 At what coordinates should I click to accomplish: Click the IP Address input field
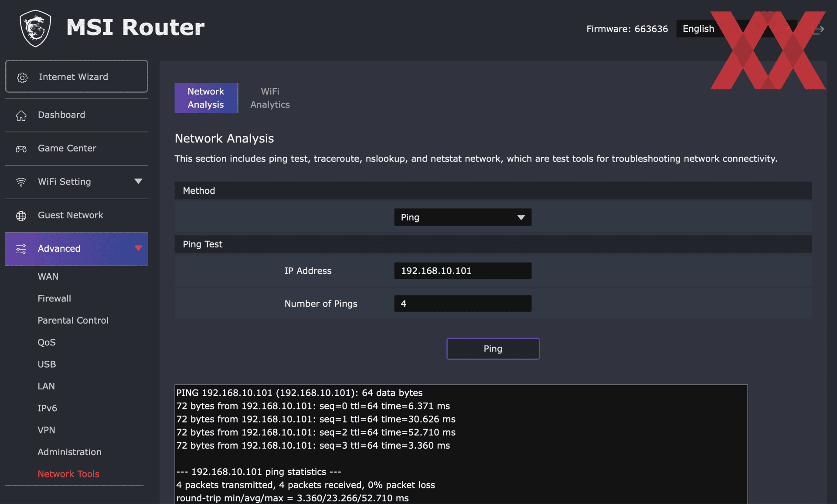pos(463,271)
